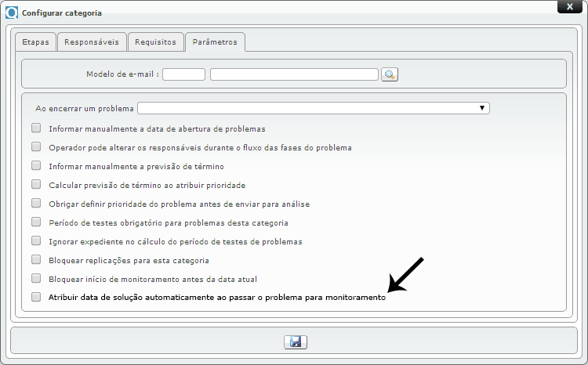The height and width of the screenshot is (365, 588).
Task: Check 'Bloquear replicações para esta categoria'
Action: coord(36,259)
